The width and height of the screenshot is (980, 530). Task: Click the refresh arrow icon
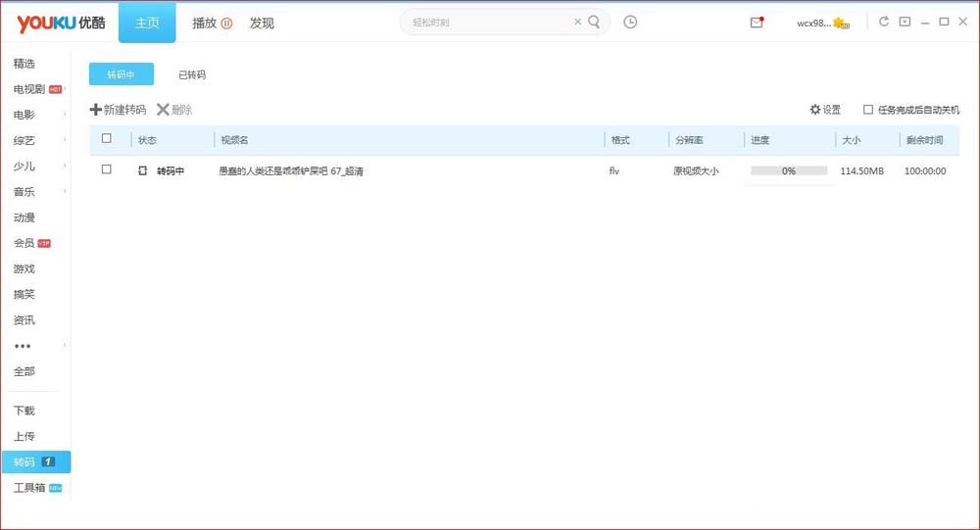884,22
